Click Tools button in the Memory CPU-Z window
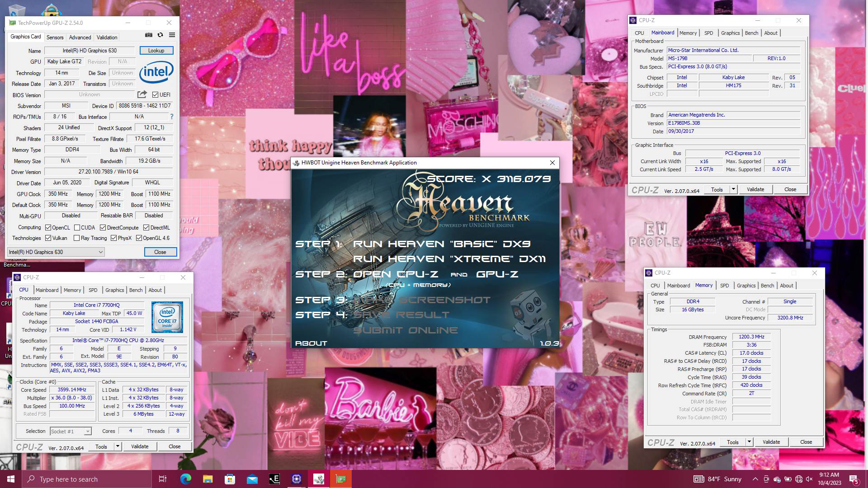Image resolution: width=868 pixels, height=488 pixels. point(732,442)
